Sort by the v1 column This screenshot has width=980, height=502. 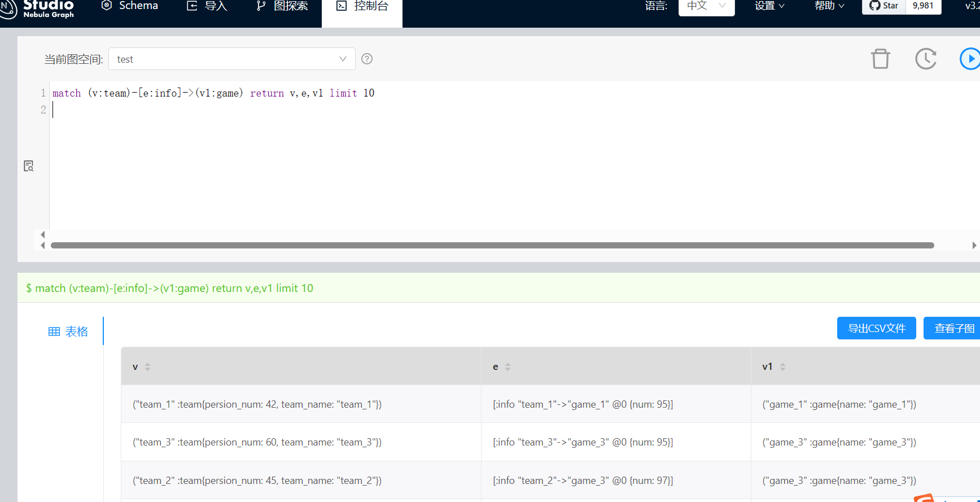(x=782, y=367)
